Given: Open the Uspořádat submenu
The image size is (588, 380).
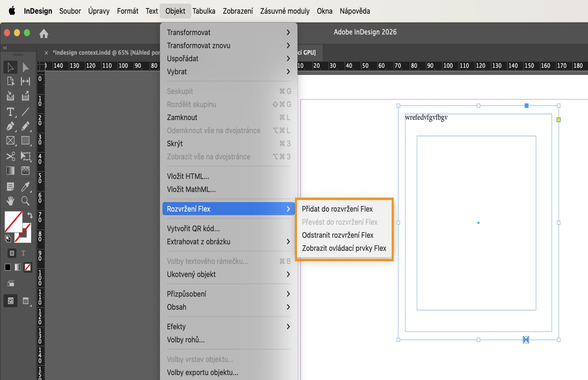Looking at the screenshot, I should pos(228,58).
